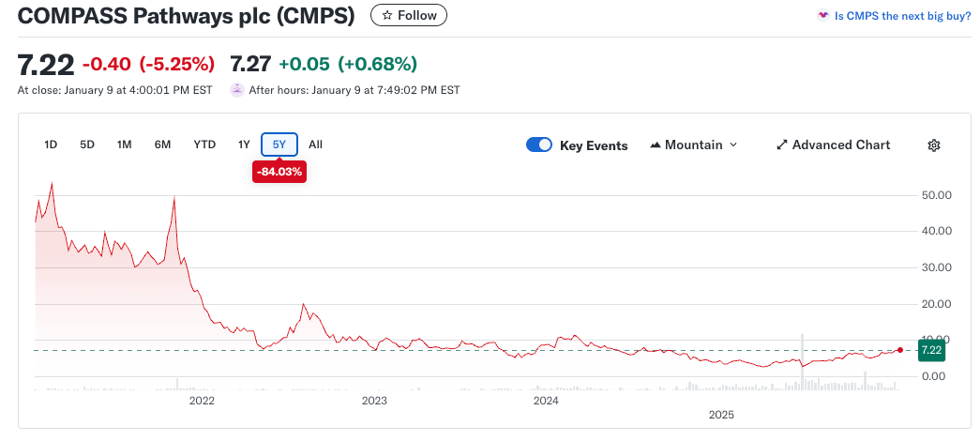Click the +0.05 (+0.68%) after-hours change
Image resolution: width=980 pixels, height=441 pixels.
348,64
